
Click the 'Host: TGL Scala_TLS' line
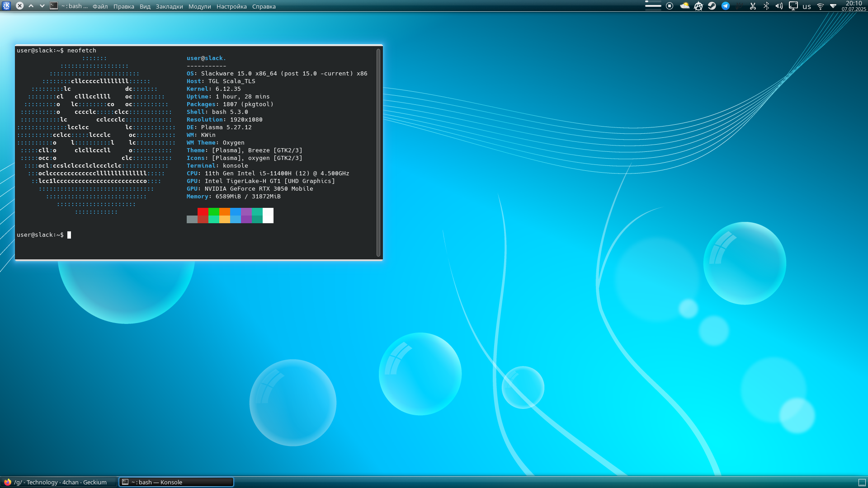[221, 81]
